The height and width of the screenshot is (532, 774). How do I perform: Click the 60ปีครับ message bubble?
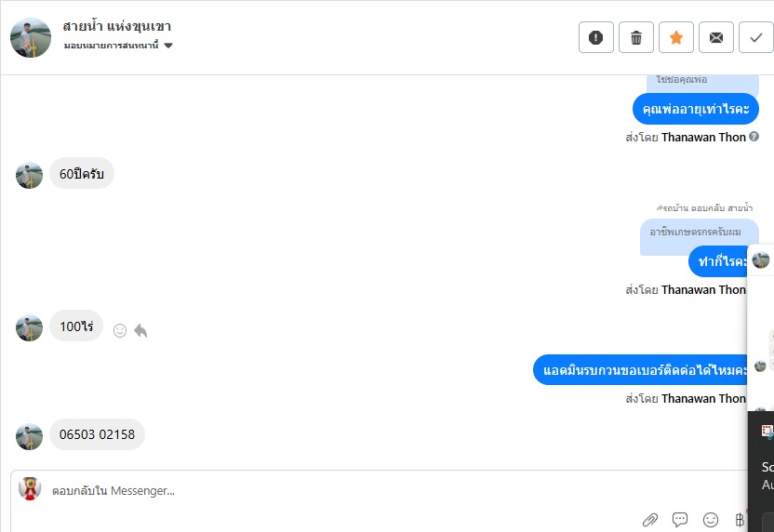tap(82, 174)
